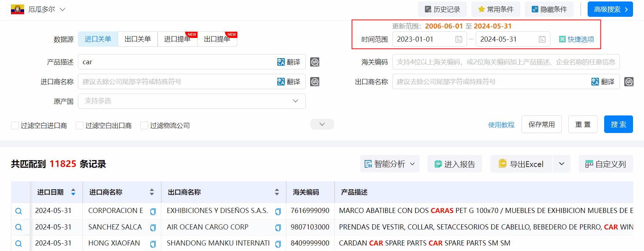The width and height of the screenshot is (644, 251).
Task: Open the export Excel options arrow
Action: (x=561, y=164)
